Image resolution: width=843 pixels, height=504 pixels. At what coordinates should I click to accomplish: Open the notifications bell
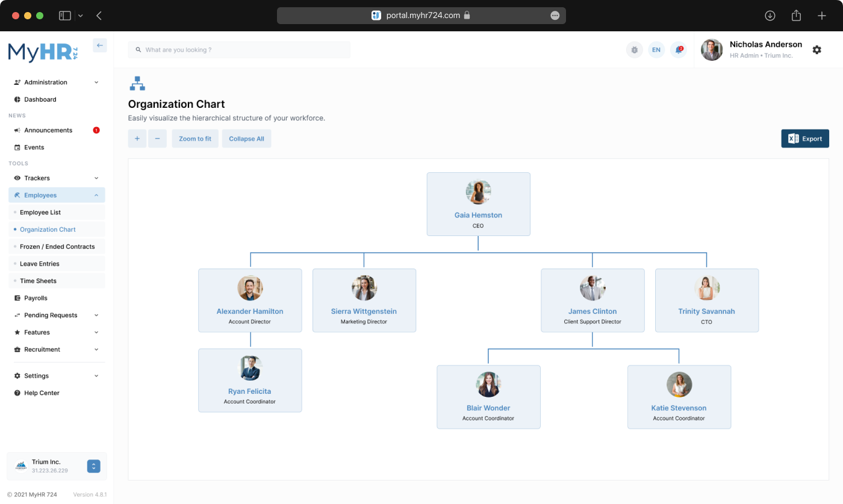[679, 50]
